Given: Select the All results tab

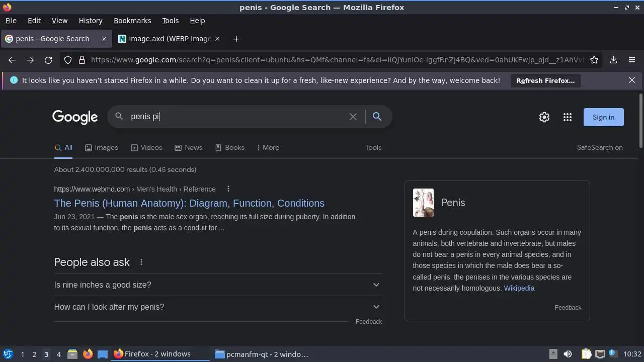Looking at the screenshot, I should click(63, 147).
